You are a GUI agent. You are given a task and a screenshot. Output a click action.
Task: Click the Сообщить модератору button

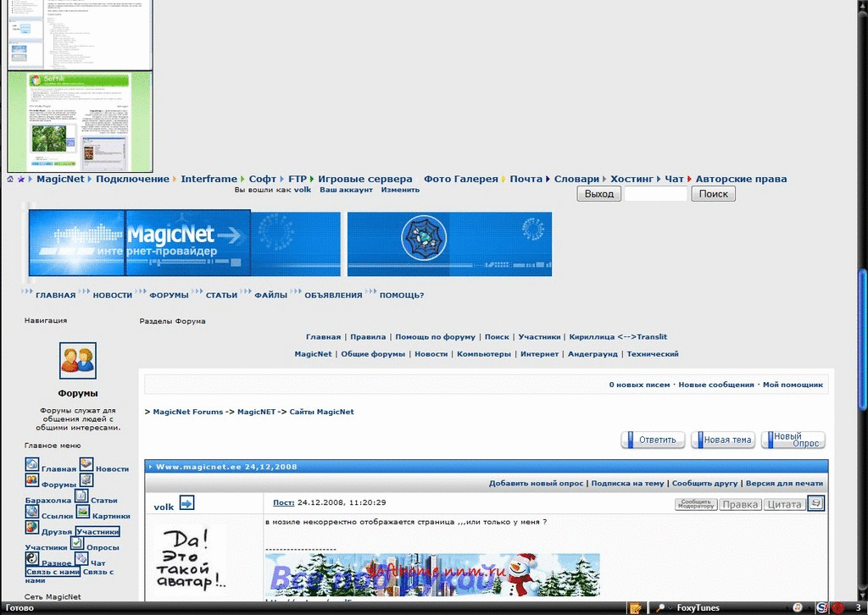click(x=696, y=504)
